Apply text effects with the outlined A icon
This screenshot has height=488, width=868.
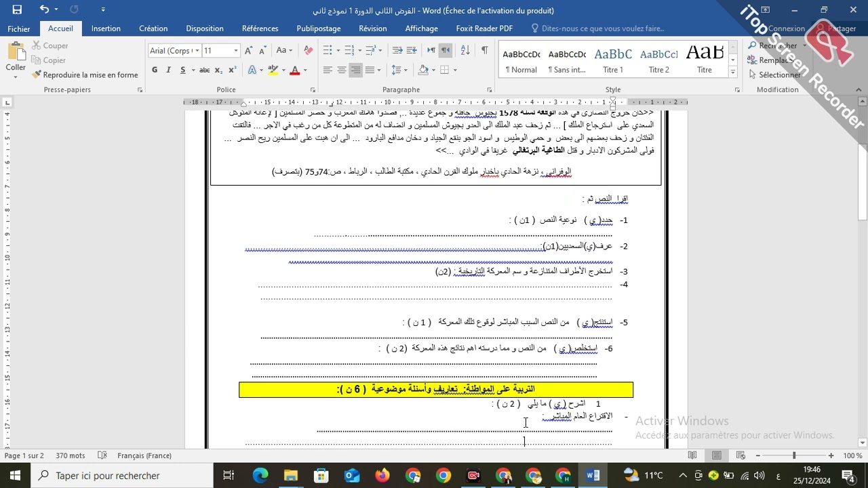pos(252,70)
